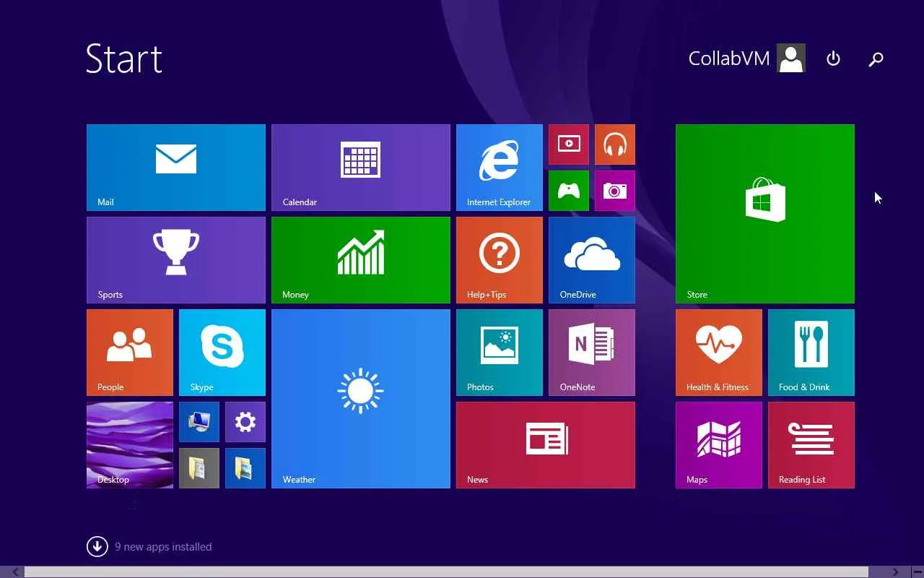Launch the Store tile
The width and height of the screenshot is (924, 578).
click(x=765, y=214)
